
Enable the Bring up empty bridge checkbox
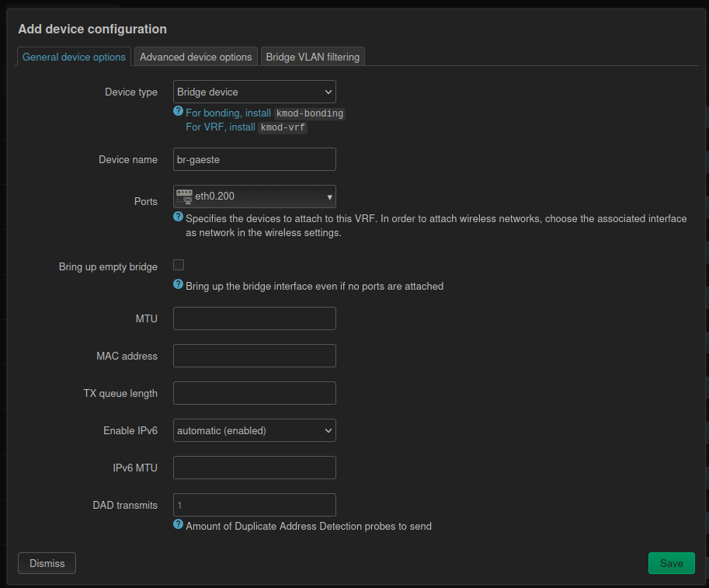coord(179,265)
